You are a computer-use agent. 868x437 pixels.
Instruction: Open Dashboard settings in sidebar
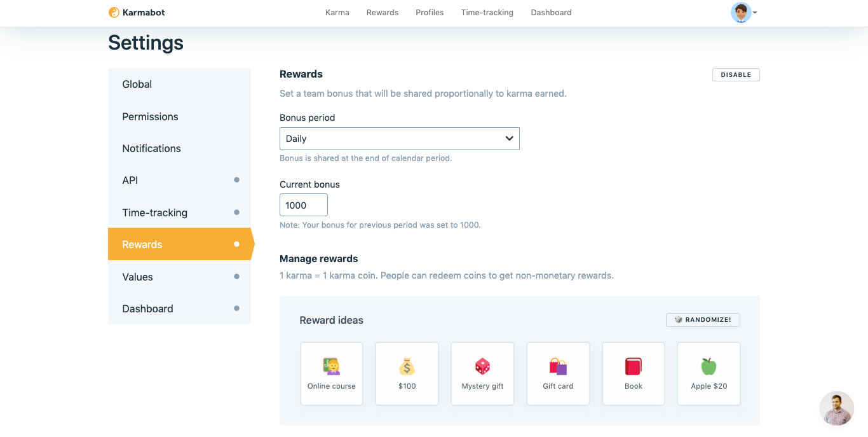(179, 309)
